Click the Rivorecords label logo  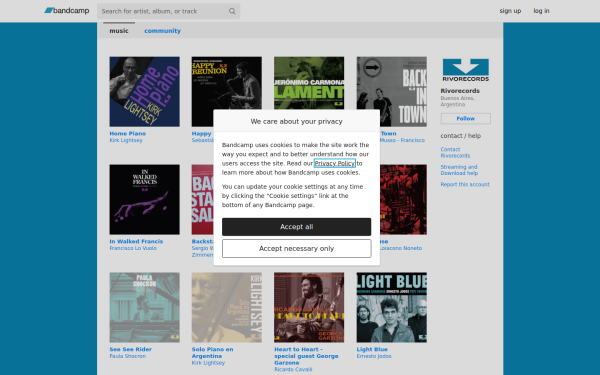point(465,70)
